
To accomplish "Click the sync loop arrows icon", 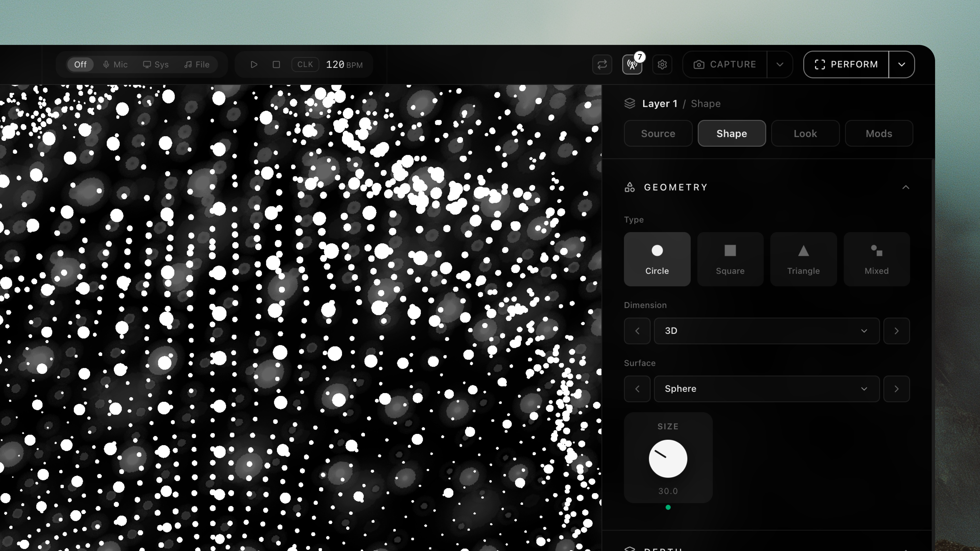I will click(x=602, y=65).
